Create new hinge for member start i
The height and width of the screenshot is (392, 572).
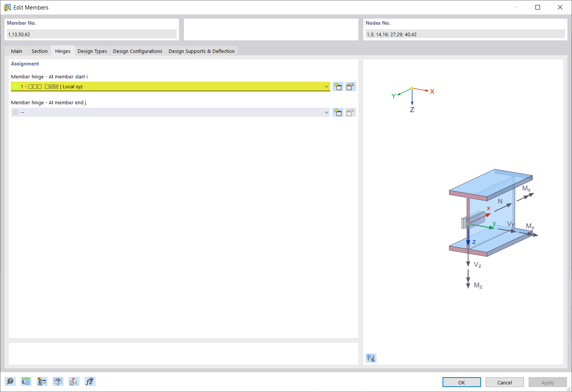(338, 86)
